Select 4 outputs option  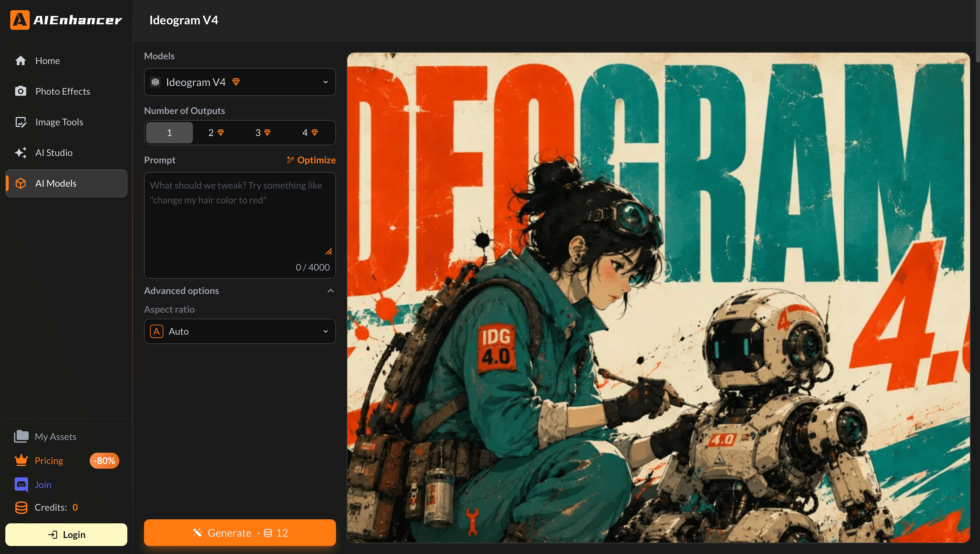click(x=310, y=132)
